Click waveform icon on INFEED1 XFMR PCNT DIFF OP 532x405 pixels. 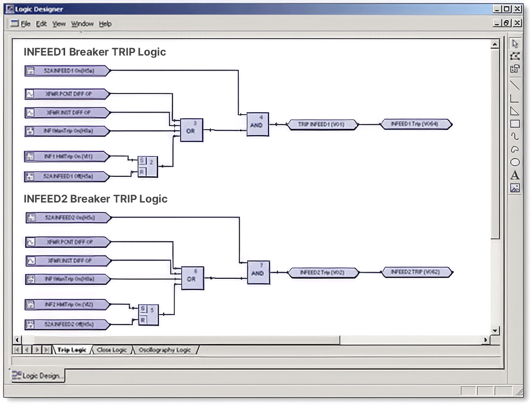(30, 94)
